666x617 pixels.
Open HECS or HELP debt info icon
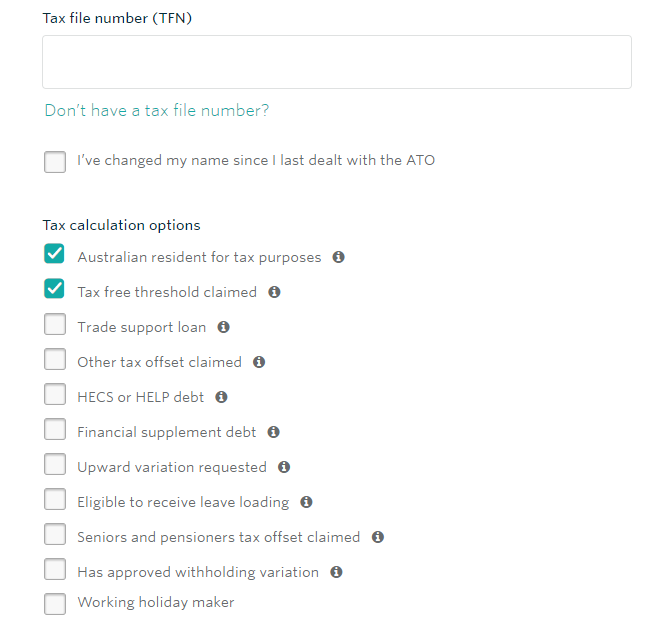[x=221, y=397]
